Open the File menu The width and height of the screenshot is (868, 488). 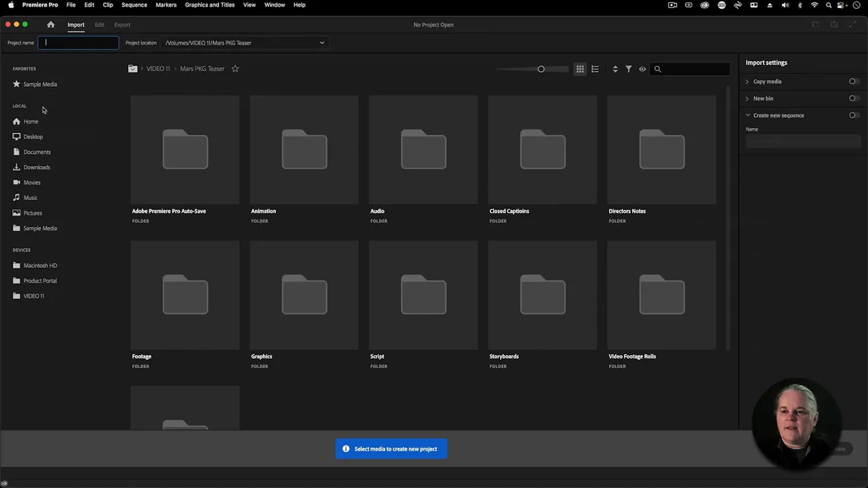(71, 5)
